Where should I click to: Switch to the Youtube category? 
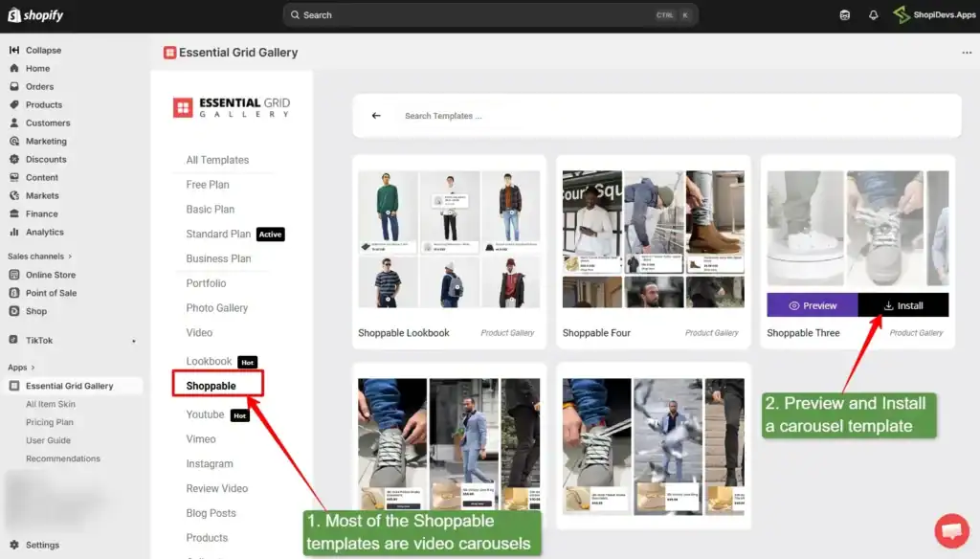pos(204,414)
